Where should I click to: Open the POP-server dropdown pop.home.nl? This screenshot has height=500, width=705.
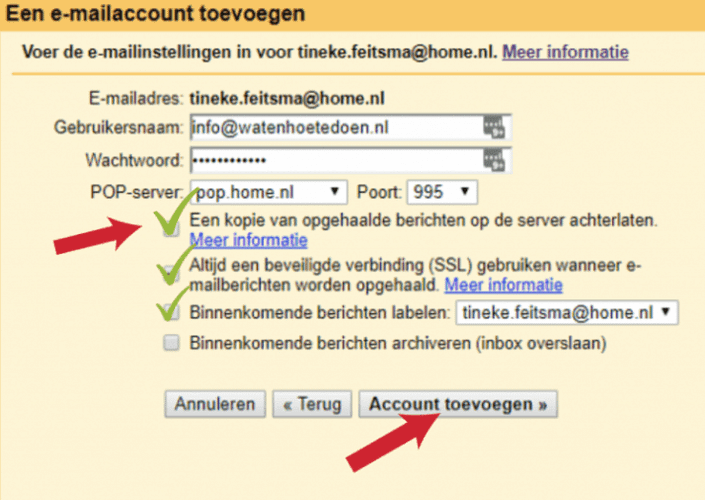pos(268,192)
